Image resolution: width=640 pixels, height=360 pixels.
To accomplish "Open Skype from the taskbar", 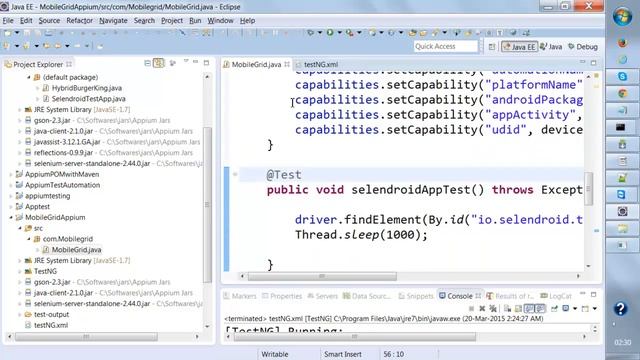I will (x=622, y=76).
